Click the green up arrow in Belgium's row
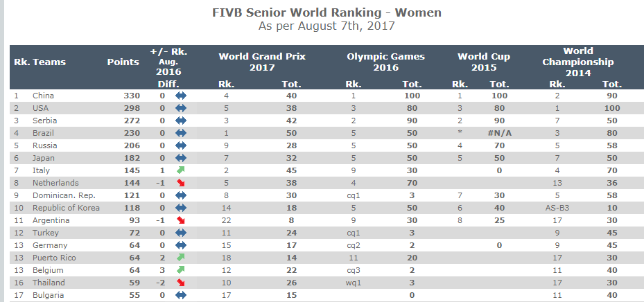644x302 pixels. click(181, 270)
